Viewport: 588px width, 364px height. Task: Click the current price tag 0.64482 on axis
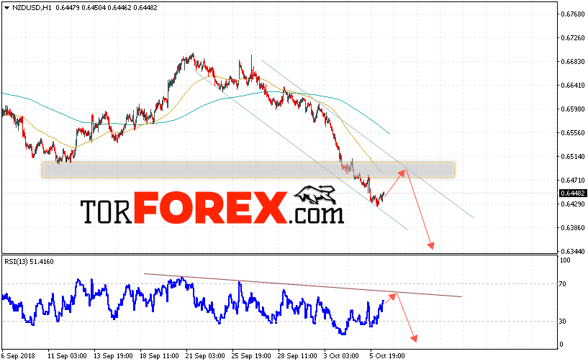573,194
